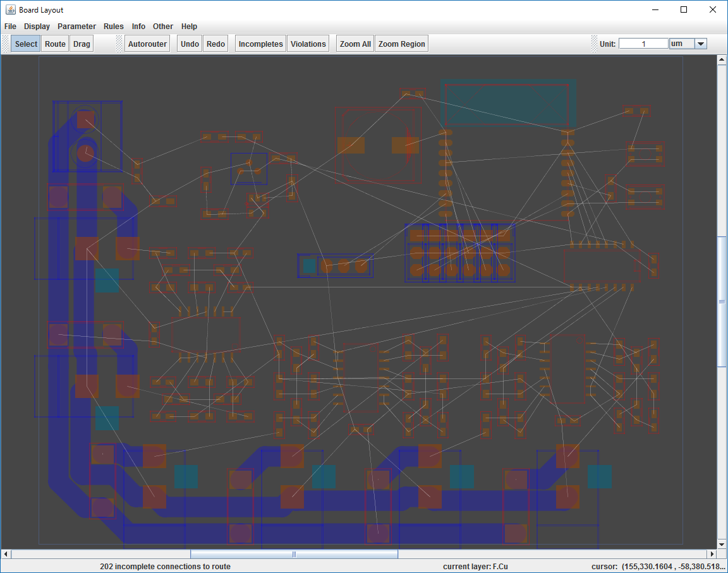Show design rule Violations
728x573 pixels.
click(308, 44)
